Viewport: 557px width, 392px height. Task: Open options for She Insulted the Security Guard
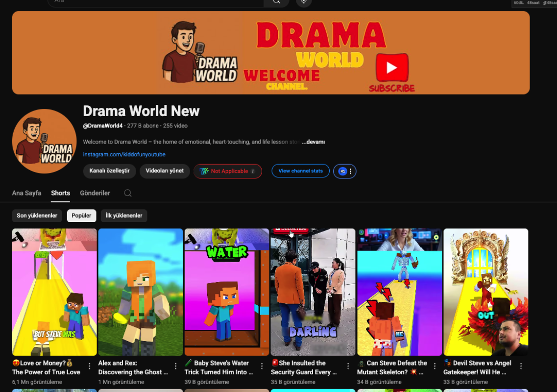[348, 366]
